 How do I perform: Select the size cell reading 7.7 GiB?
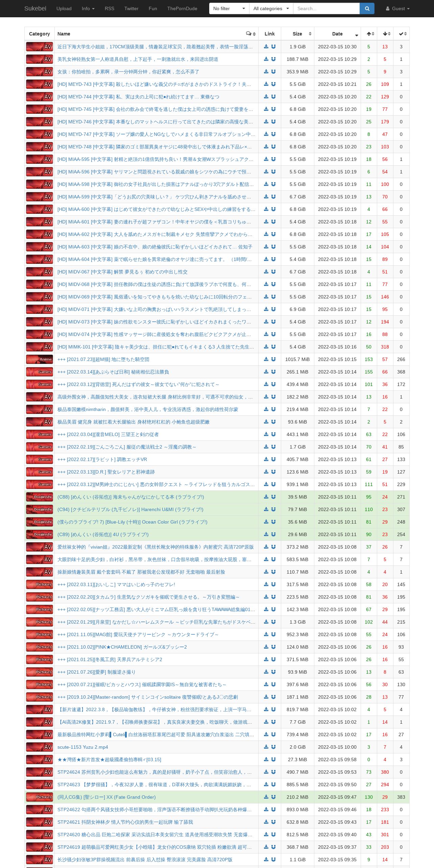click(297, 722)
